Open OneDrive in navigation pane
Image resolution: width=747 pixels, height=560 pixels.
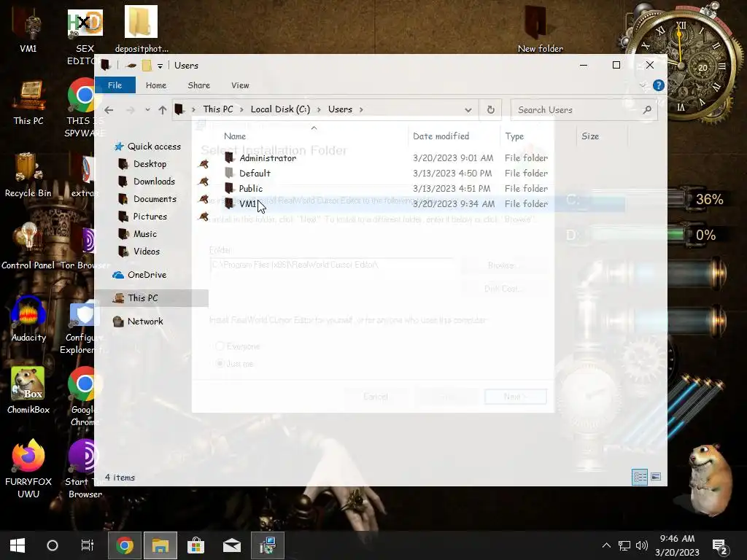click(x=146, y=275)
